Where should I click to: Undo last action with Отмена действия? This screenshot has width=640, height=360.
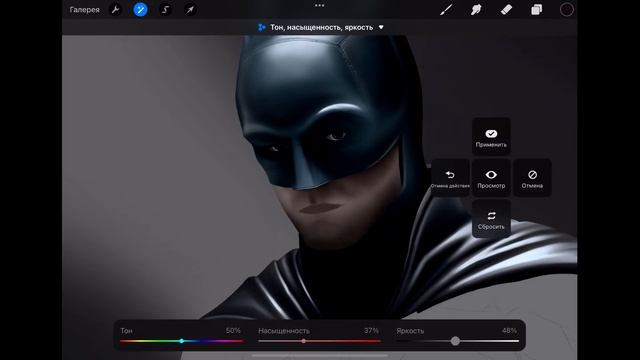tap(450, 178)
